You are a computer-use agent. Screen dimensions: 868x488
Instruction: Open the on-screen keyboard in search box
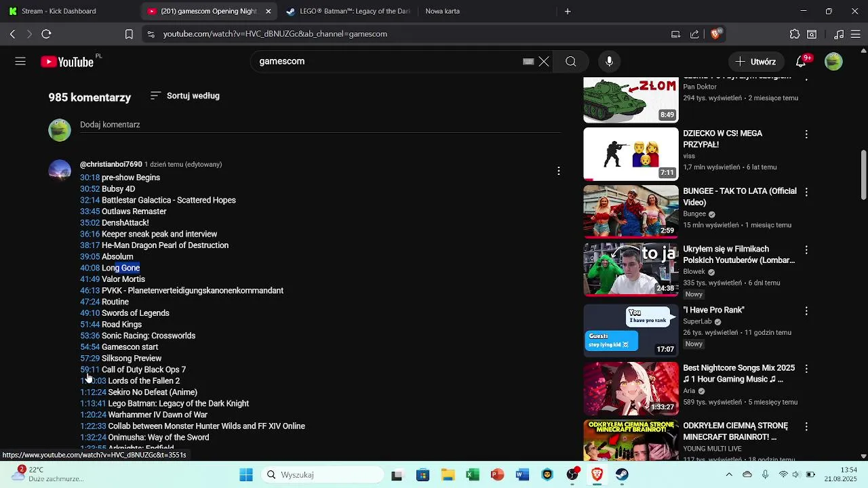coord(528,62)
